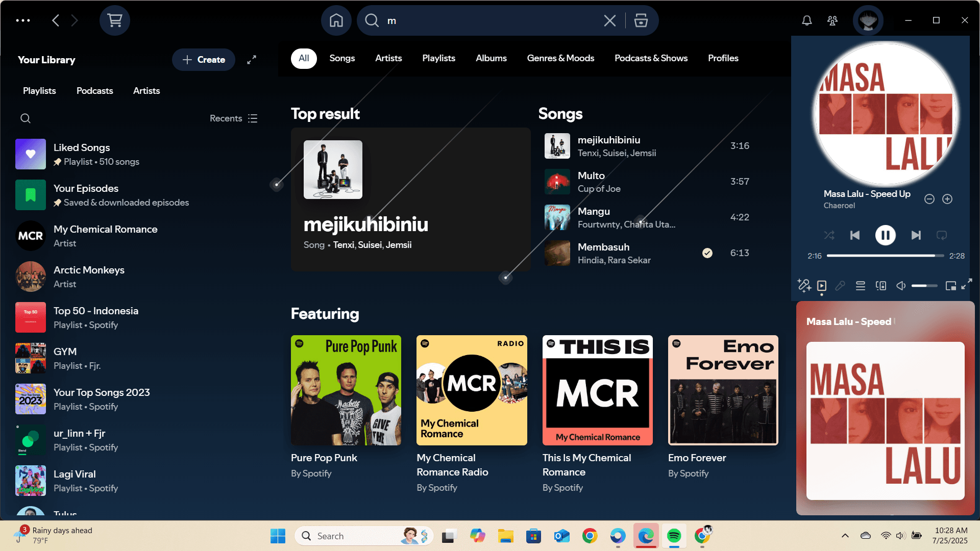Image resolution: width=980 pixels, height=551 pixels.
Task: Clear the search field with X
Action: (609, 20)
